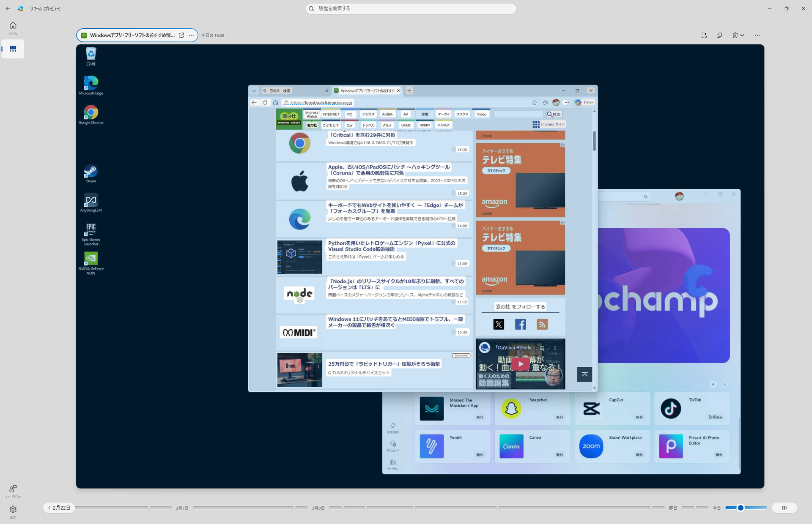812x524 pixels.
Task: Copy the snapshot using the copy icon
Action: (x=719, y=35)
